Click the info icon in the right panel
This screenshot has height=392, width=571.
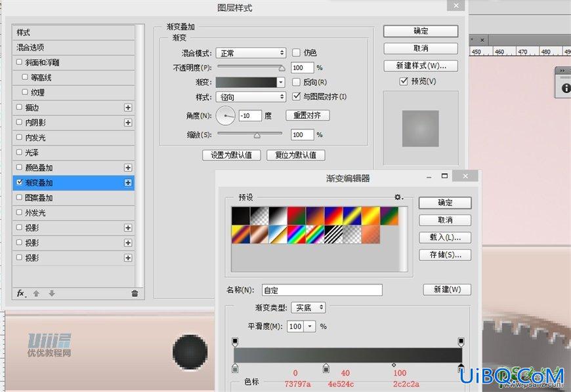tap(566, 88)
